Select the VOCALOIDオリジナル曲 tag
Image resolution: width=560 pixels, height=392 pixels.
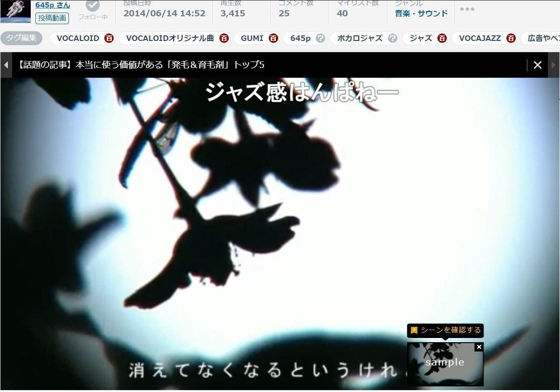(x=170, y=38)
